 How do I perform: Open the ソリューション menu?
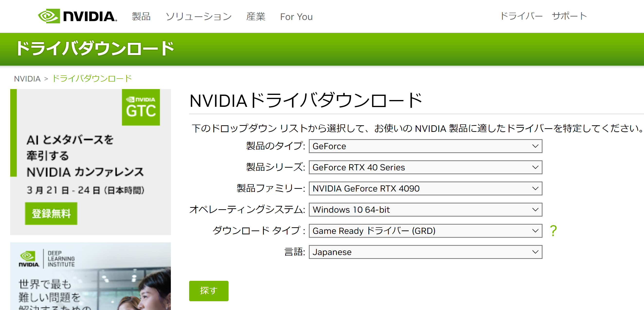coord(199,17)
